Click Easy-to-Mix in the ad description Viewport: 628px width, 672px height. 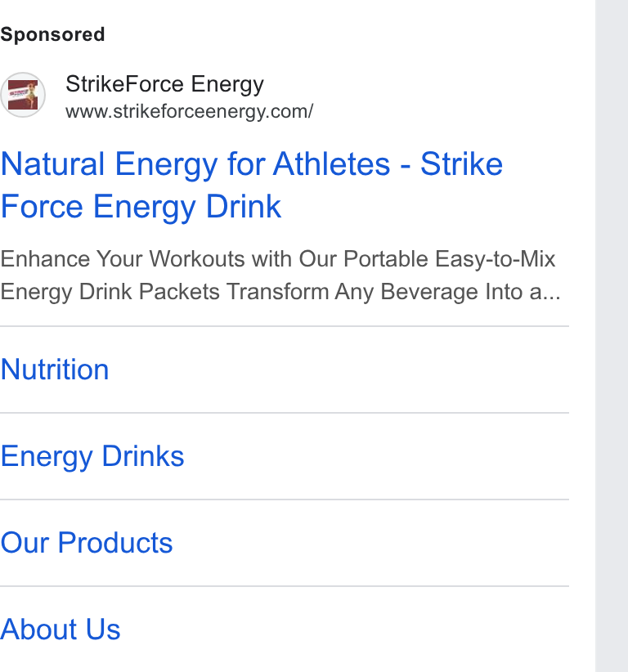click(495, 259)
